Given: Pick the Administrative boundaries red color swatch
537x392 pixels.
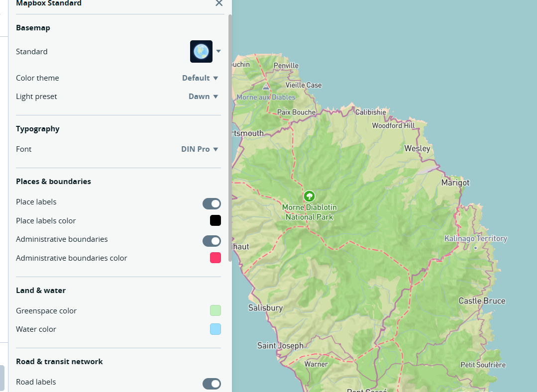Looking at the screenshot, I should pos(215,258).
